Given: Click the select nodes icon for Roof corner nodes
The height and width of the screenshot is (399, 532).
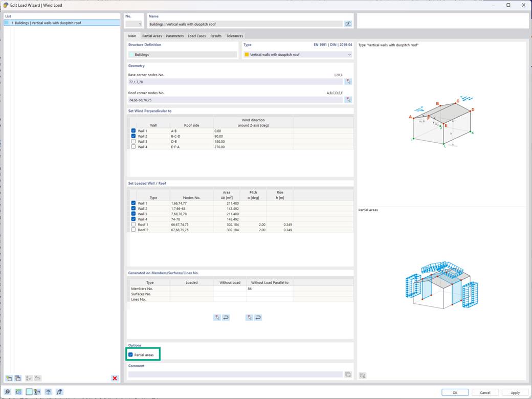Looking at the screenshot, I should [x=348, y=99].
